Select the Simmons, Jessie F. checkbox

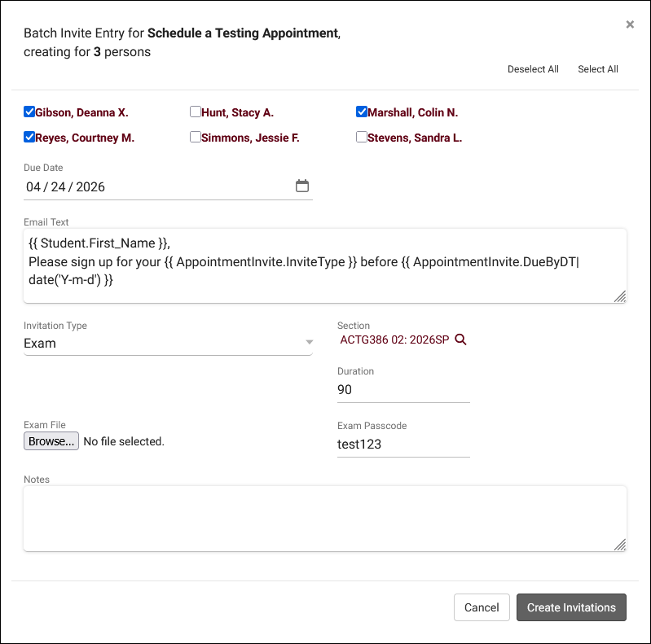tap(196, 138)
